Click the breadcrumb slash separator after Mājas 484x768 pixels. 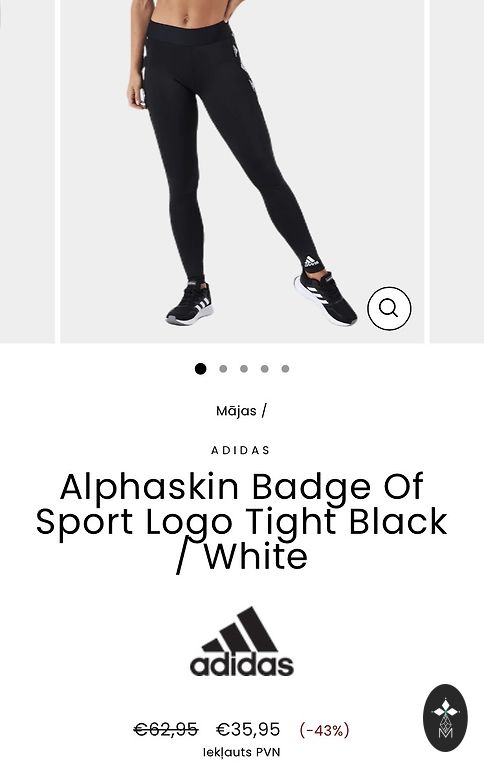[264, 410]
